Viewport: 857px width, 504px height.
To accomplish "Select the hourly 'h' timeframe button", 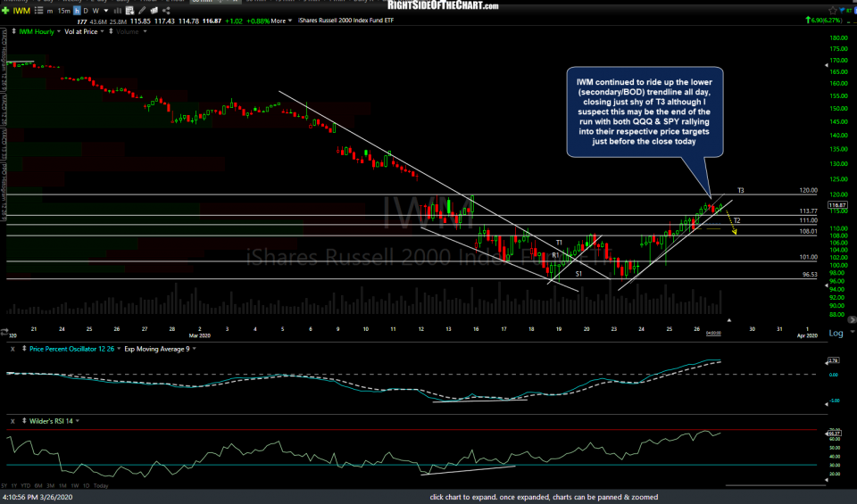I will (77, 11).
